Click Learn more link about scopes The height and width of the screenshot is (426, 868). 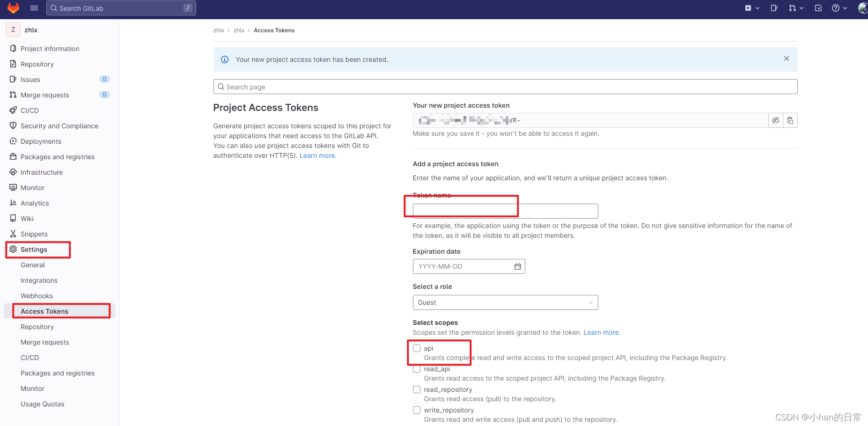602,332
